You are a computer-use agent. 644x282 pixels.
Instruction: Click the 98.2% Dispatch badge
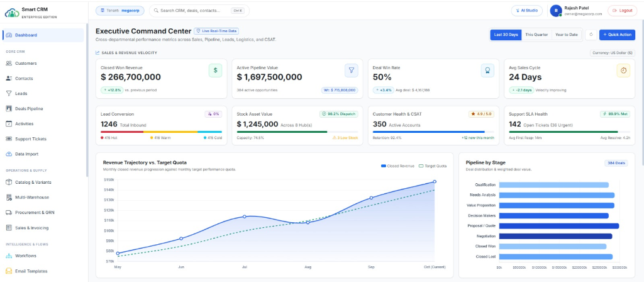pyautogui.click(x=339, y=114)
